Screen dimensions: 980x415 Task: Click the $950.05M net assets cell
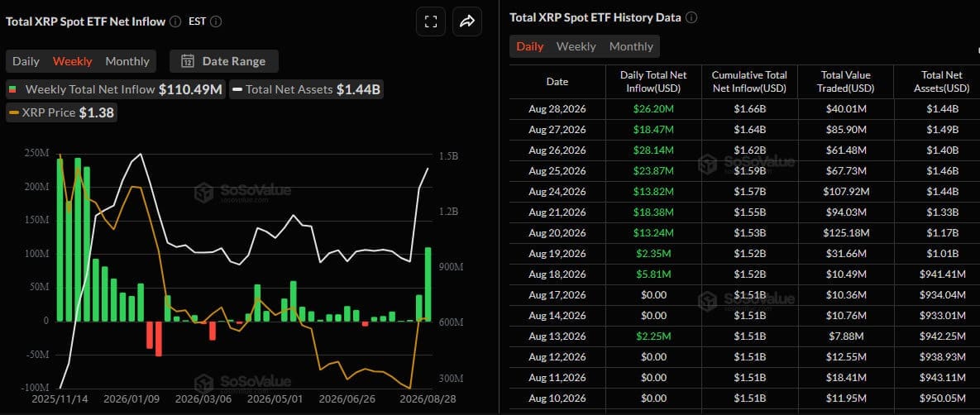coord(943,398)
